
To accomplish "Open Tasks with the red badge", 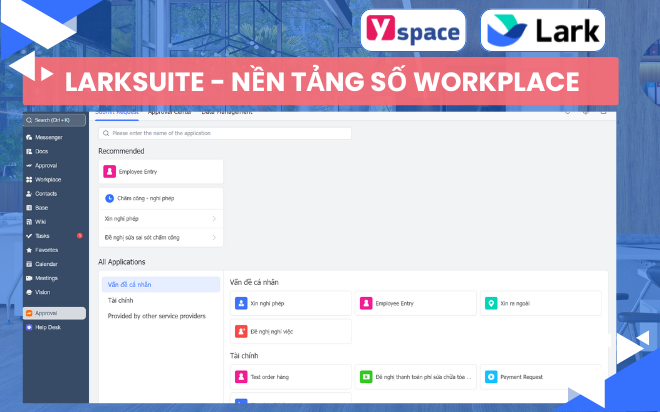I will (x=55, y=236).
